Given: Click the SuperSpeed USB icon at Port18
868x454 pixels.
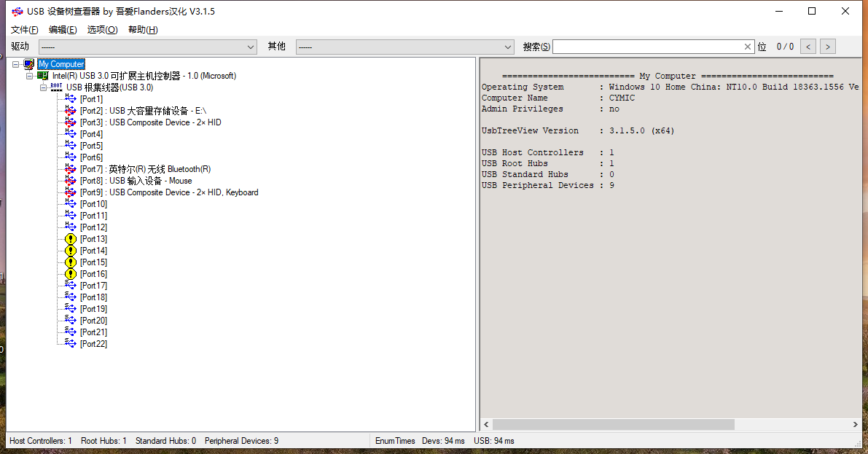Looking at the screenshot, I should tap(70, 297).
